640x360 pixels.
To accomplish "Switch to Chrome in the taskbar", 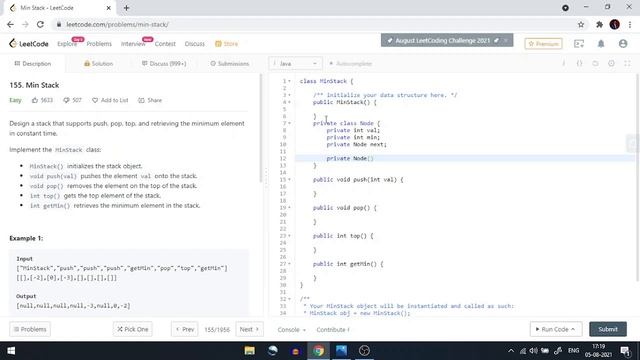I will (319, 351).
